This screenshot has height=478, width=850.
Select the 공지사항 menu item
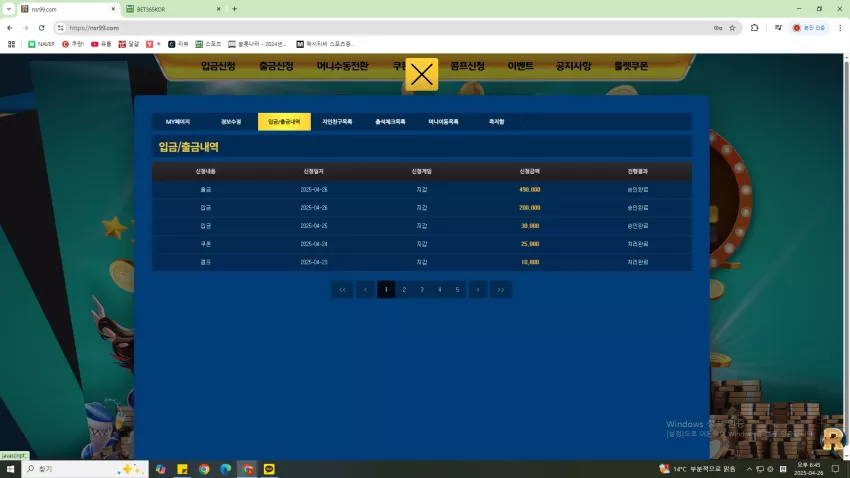click(573, 66)
